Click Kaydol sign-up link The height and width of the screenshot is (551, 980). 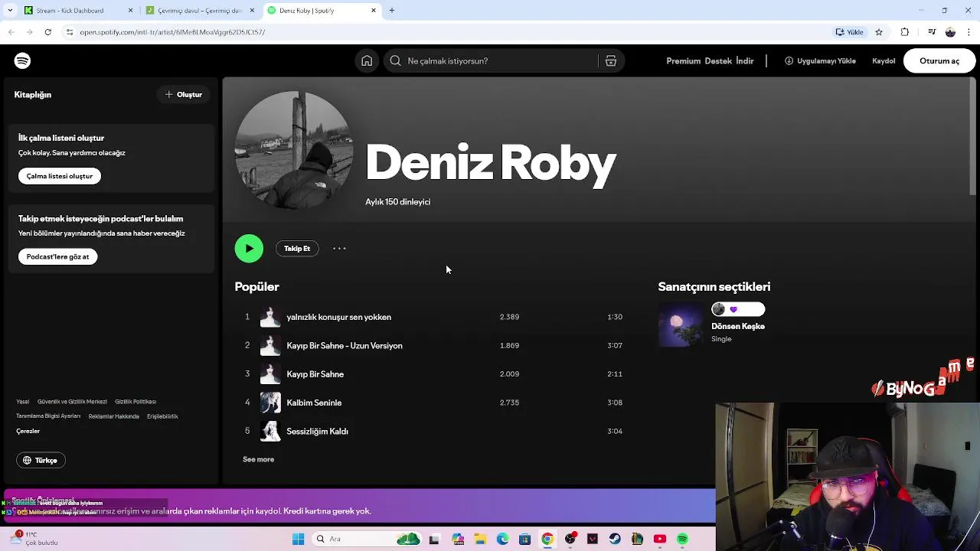click(884, 61)
